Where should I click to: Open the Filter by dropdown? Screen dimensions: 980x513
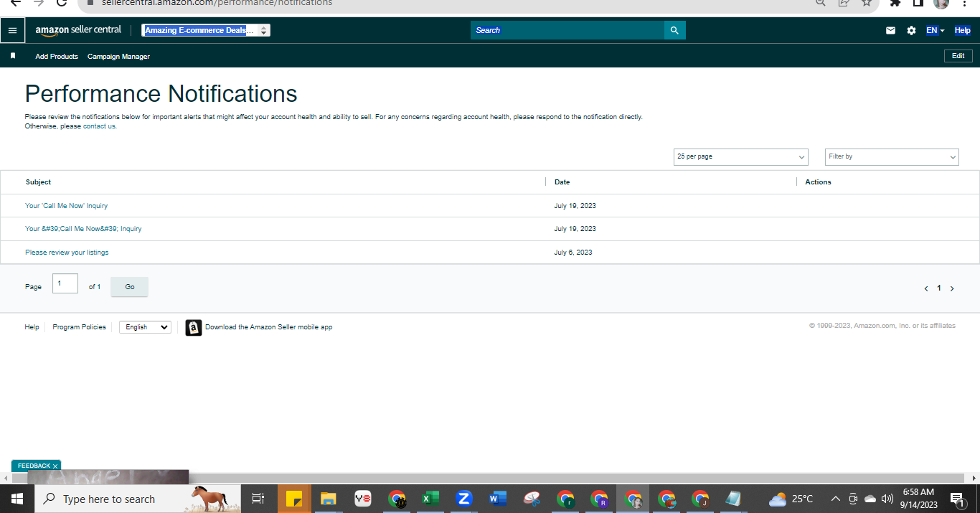coord(892,157)
